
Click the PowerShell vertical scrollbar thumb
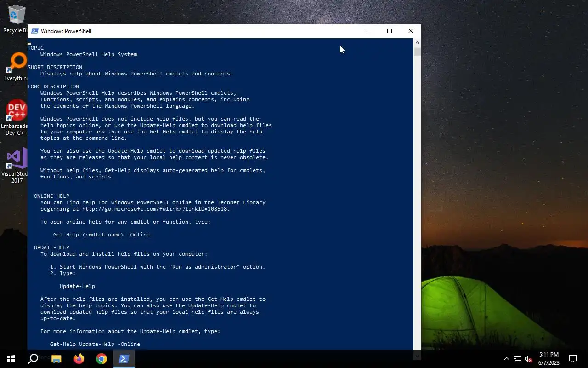click(x=417, y=51)
